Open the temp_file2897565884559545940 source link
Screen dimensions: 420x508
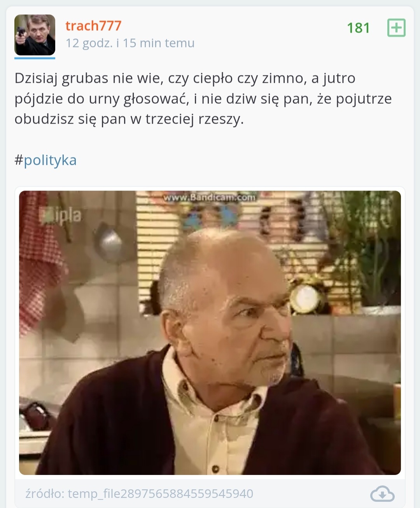161,494
